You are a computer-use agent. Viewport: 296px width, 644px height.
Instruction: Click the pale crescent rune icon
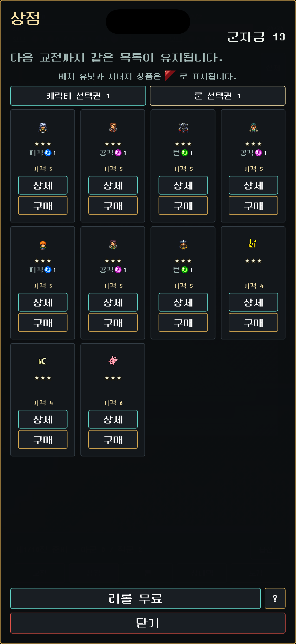click(x=42, y=361)
